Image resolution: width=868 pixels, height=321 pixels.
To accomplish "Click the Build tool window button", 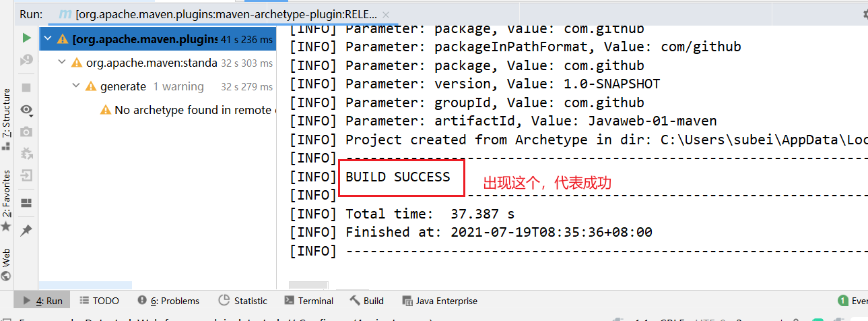I will [366, 301].
